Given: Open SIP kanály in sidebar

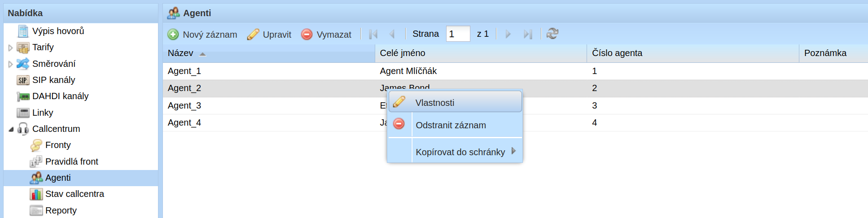Looking at the screenshot, I should [x=54, y=80].
